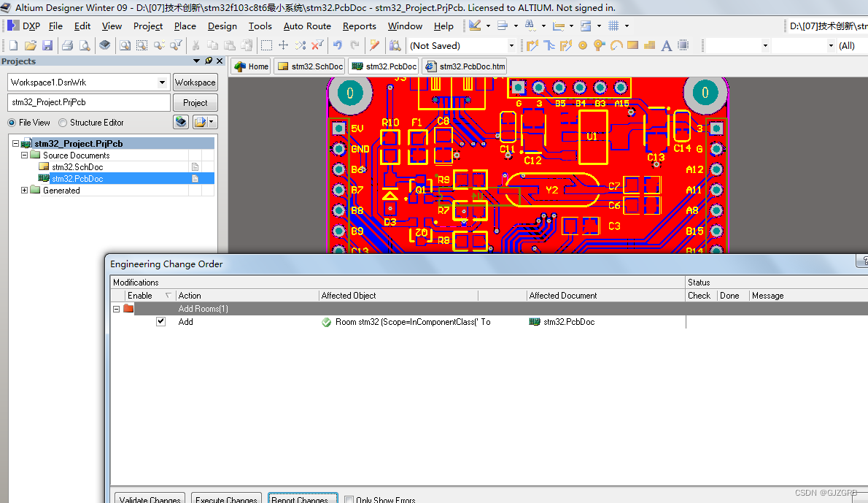This screenshot has height=503, width=868.
Task: Click the Workspace button
Action: pos(195,82)
